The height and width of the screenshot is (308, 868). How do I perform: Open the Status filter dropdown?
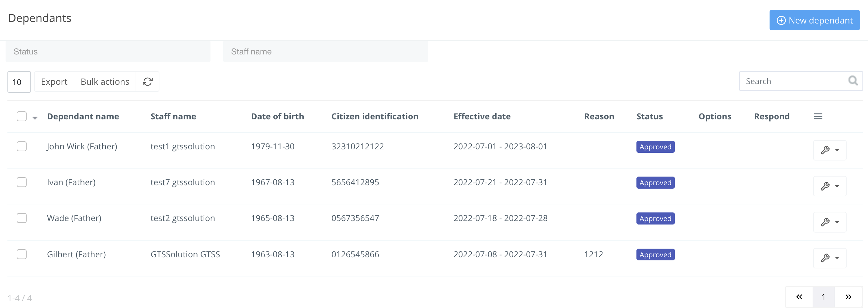click(108, 52)
